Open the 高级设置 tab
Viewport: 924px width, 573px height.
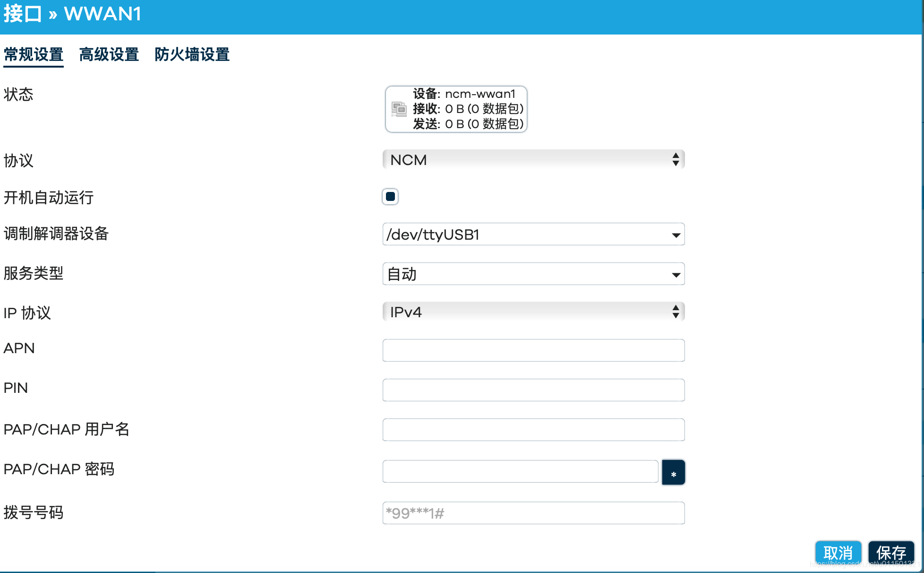pyautogui.click(x=109, y=55)
